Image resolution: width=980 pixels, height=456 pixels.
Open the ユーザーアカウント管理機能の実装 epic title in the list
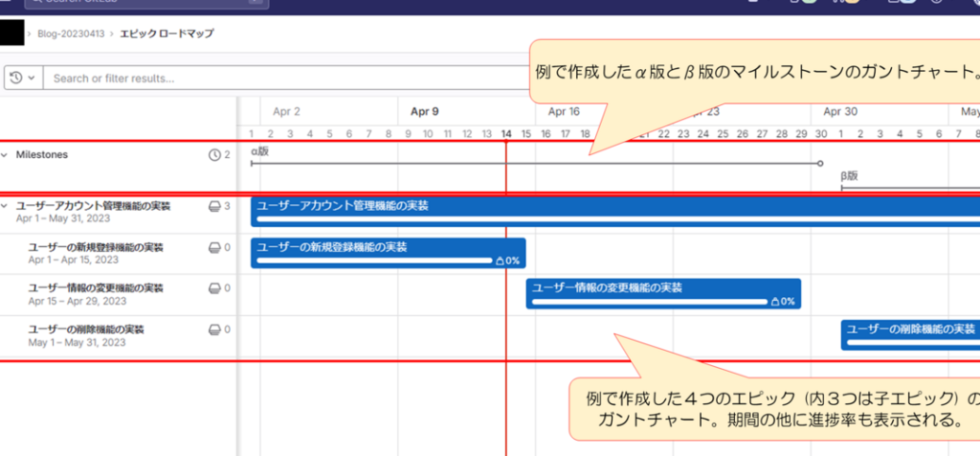93,206
